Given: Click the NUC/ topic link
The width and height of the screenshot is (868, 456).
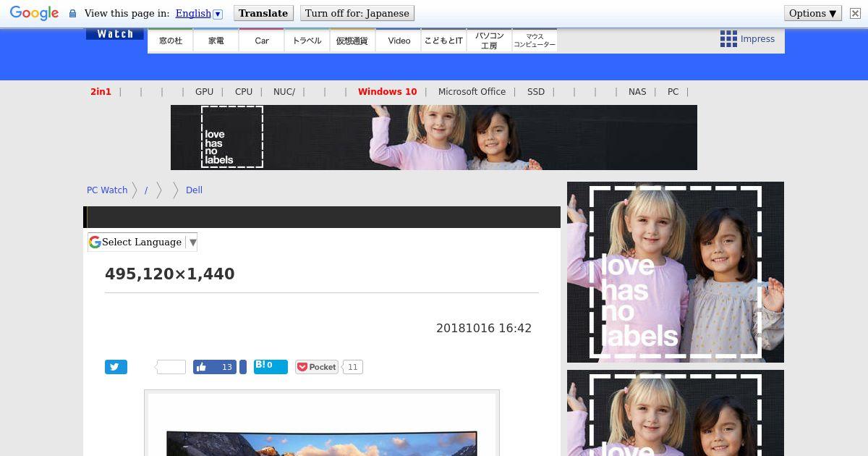Looking at the screenshot, I should [284, 92].
